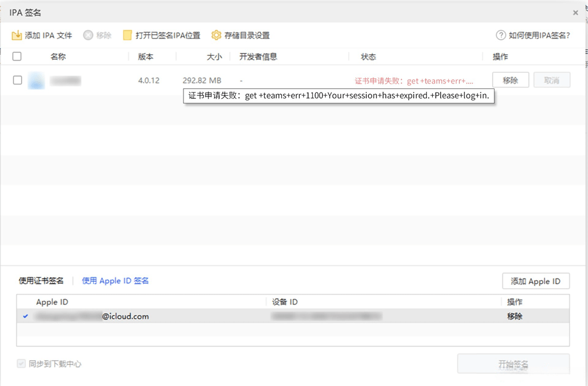
Task: Click the blue checkmark beside the Apple ID
Action: point(25,316)
